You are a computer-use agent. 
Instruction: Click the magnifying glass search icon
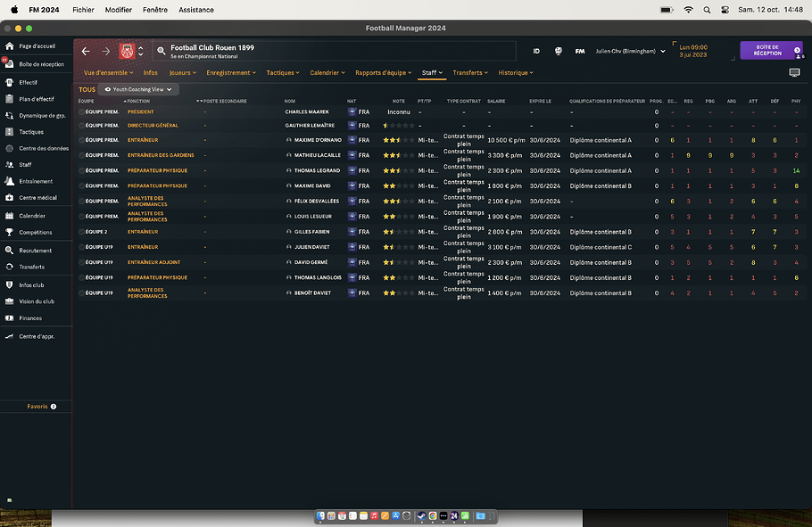161,52
